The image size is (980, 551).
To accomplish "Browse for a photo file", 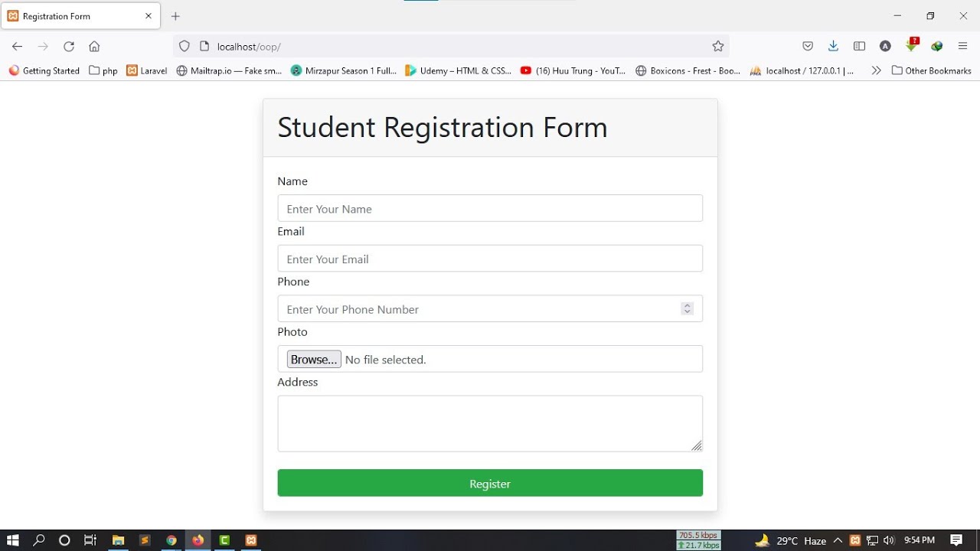I will click(314, 360).
